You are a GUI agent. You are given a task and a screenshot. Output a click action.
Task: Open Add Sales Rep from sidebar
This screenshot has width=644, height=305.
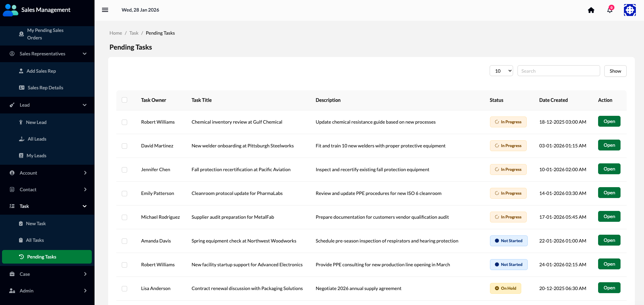coord(41,71)
